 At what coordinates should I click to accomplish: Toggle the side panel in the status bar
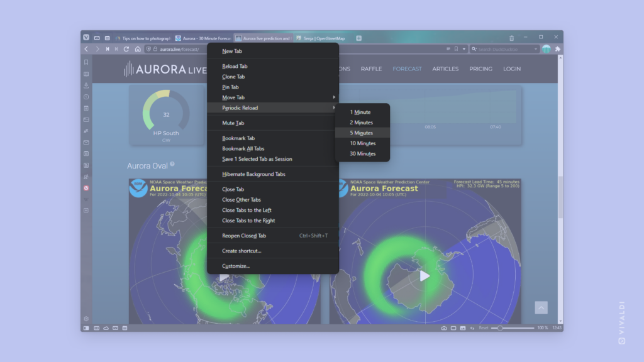click(x=86, y=328)
